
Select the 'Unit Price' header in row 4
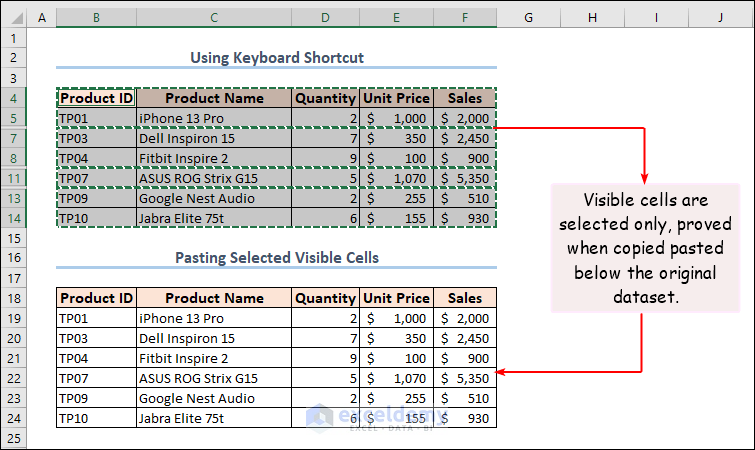pyautogui.click(x=396, y=98)
